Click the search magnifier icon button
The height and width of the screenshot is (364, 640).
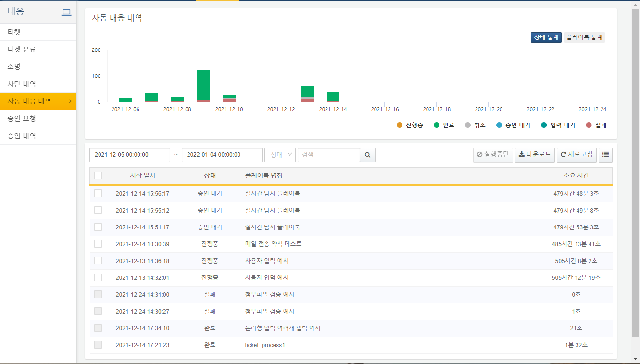point(368,155)
